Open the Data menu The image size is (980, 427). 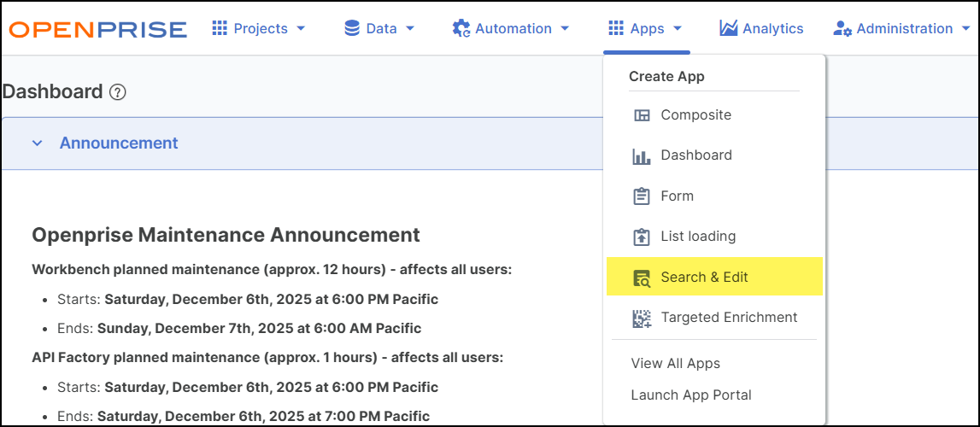pyautogui.click(x=379, y=29)
